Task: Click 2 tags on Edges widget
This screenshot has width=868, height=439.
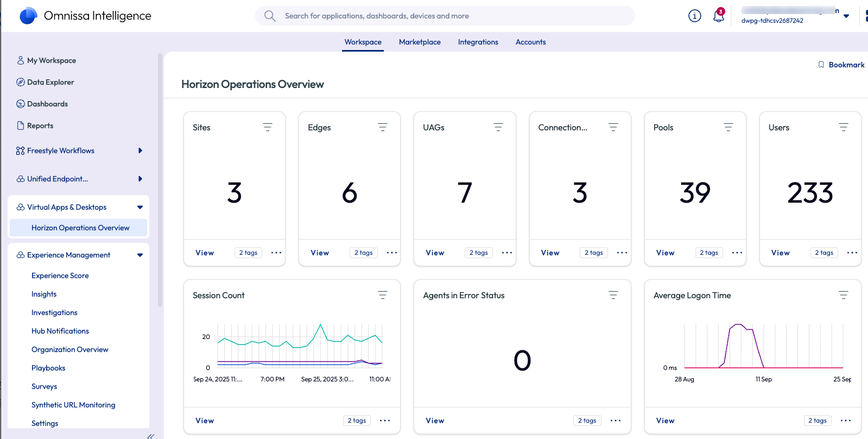Action: click(x=363, y=253)
